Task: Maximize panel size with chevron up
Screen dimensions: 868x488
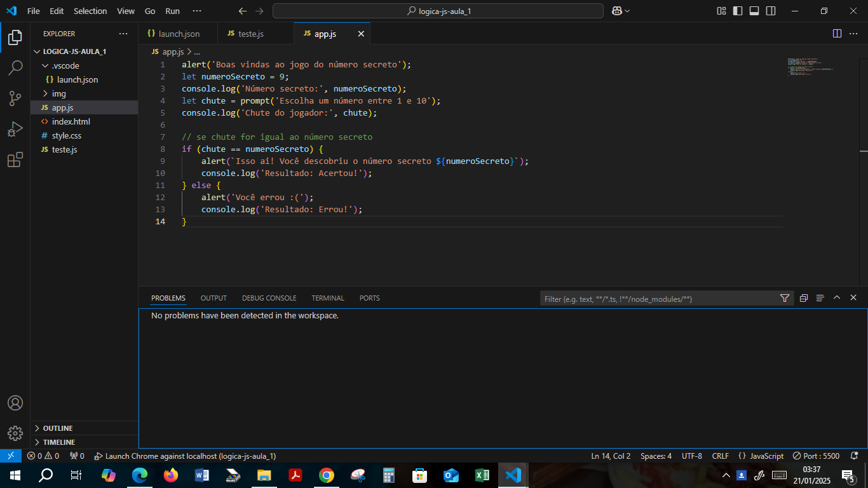Action: (x=837, y=297)
